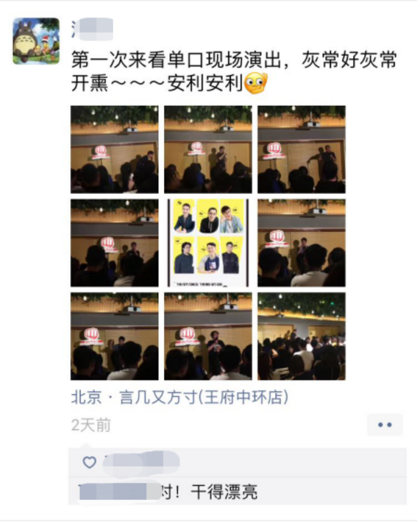The width and height of the screenshot is (420, 522).
Task: Open the top-right stage photo
Action: pyautogui.click(x=301, y=150)
